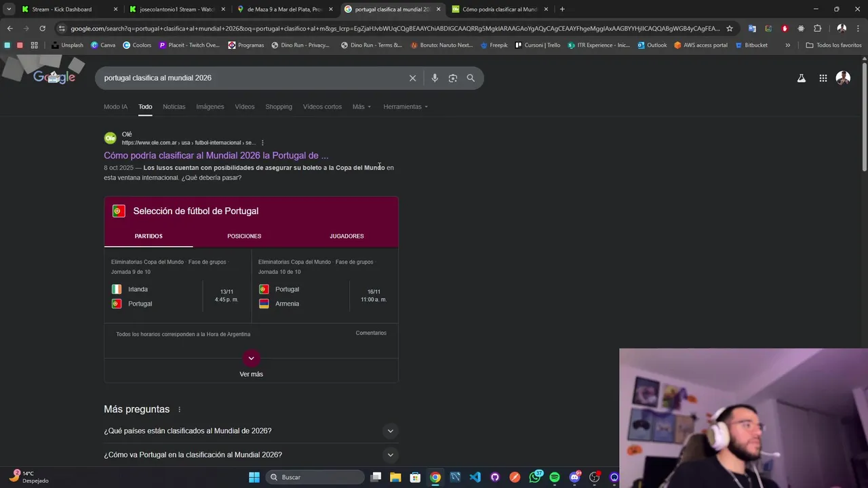This screenshot has width=868, height=488.
Task: Open Visual Studio Code from the taskbar
Action: [475, 477]
